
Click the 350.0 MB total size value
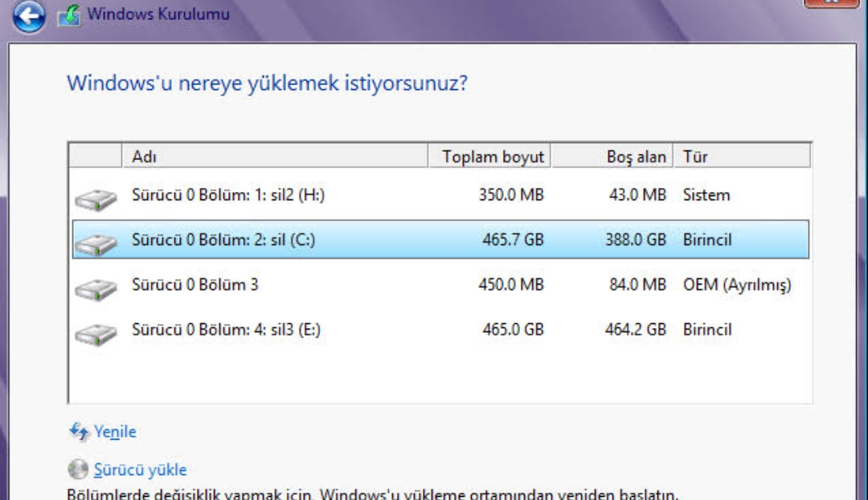pos(511,195)
